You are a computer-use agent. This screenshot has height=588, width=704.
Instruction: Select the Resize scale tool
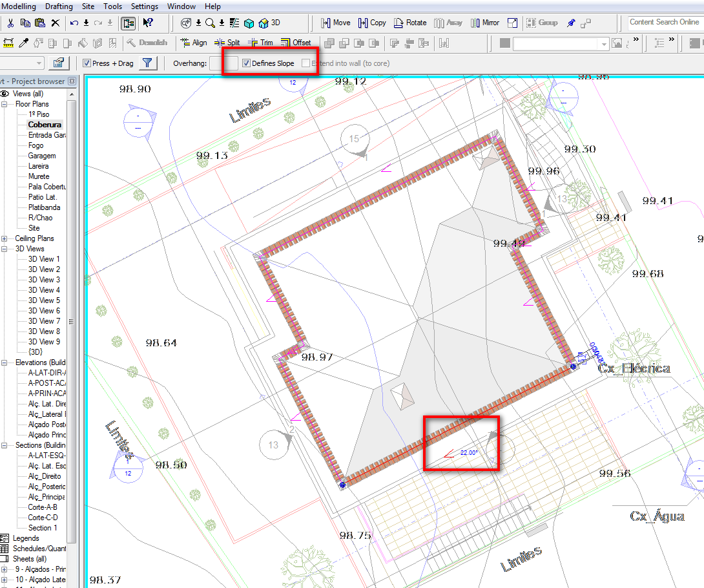coord(512,23)
